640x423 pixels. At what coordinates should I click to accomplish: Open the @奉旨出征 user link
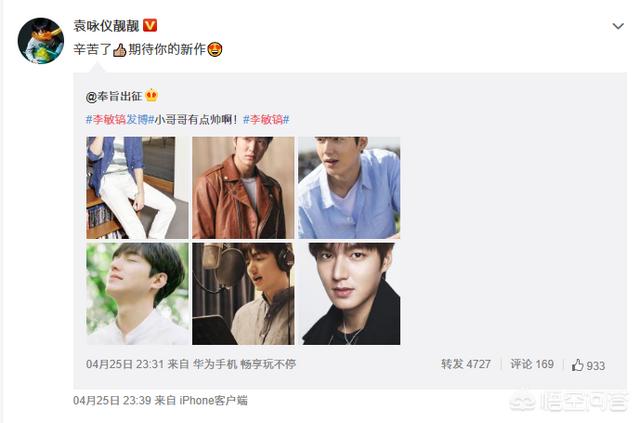(x=114, y=96)
